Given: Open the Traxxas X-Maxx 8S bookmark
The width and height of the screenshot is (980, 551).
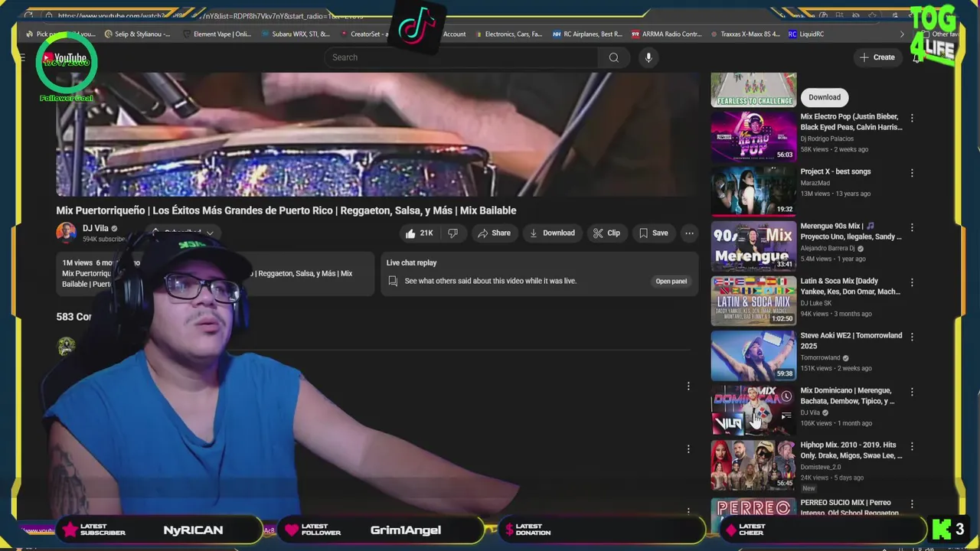Looking at the screenshot, I should point(745,34).
